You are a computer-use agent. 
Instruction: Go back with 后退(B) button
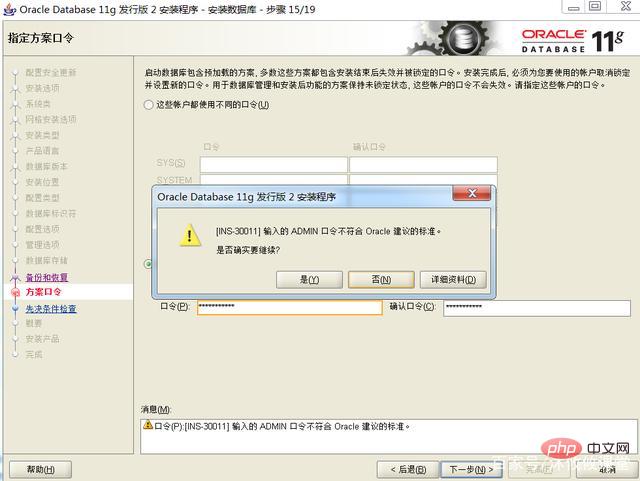click(x=408, y=470)
